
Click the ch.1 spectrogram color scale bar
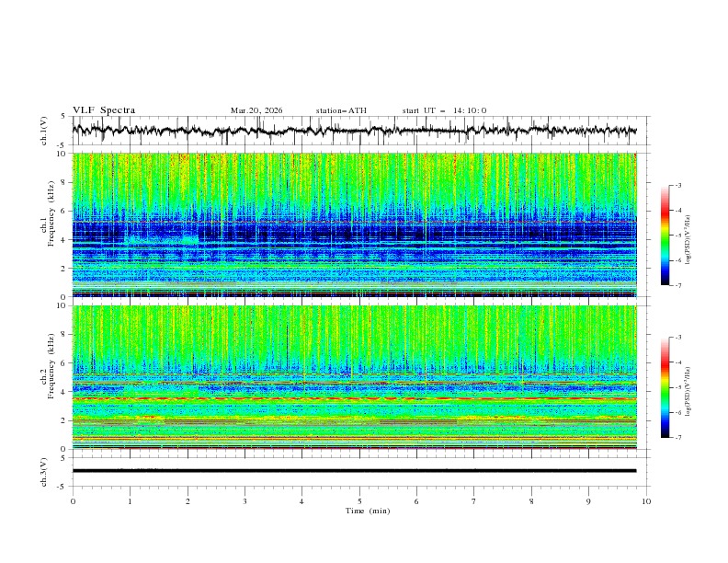pyautogui.click(x=665, y=236)
